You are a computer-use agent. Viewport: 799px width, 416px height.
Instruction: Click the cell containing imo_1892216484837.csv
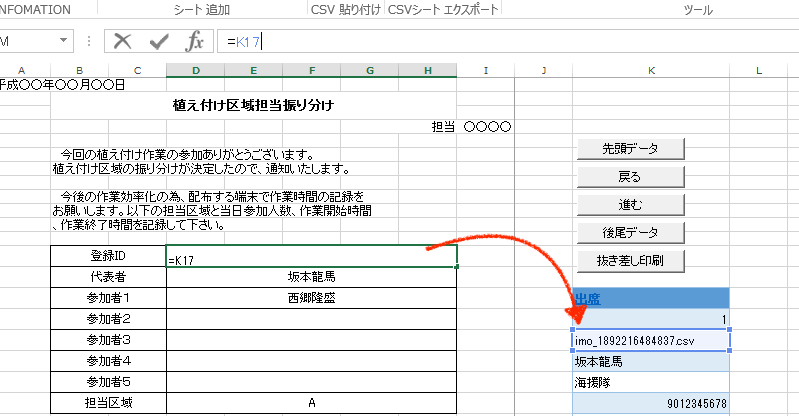[x=651, y=341]
